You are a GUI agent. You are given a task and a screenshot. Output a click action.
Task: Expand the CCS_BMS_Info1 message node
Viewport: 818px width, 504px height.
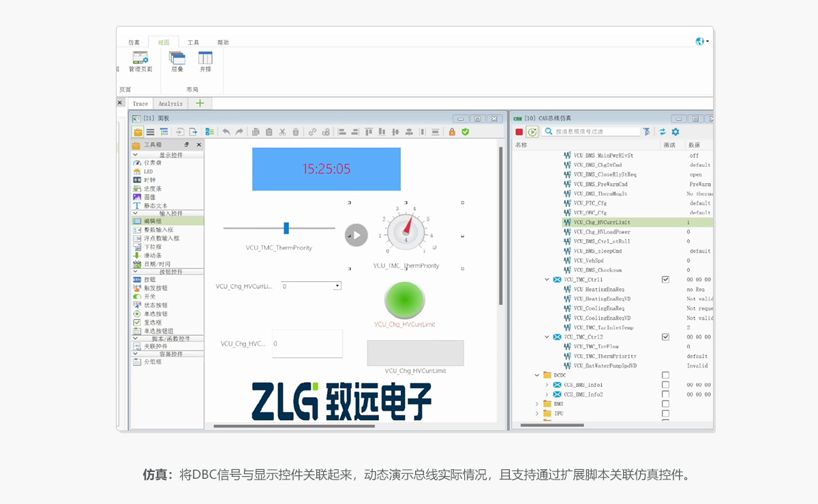click(547, 385)
